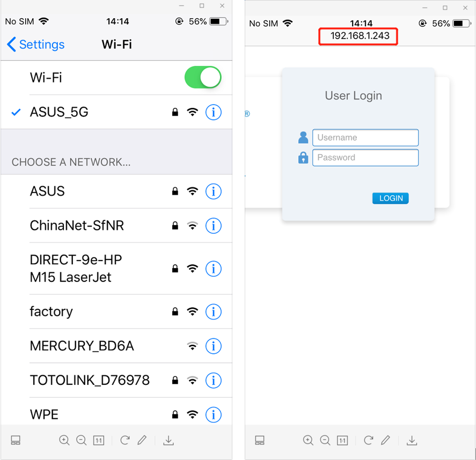The image size is (476, 460).
Task: Open info icon for MERCURY_BD6A network
Action: tap(214, 346)
